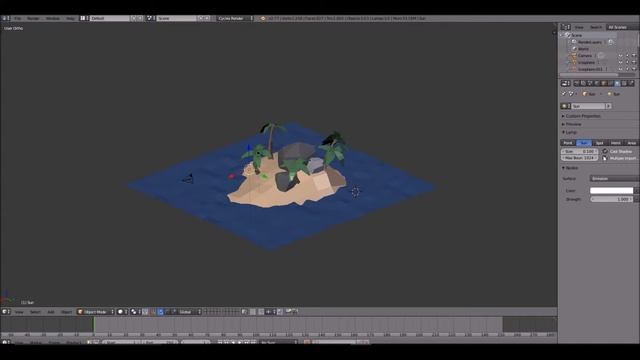Add a new screen layout next to Default

(x=133, y=18)
